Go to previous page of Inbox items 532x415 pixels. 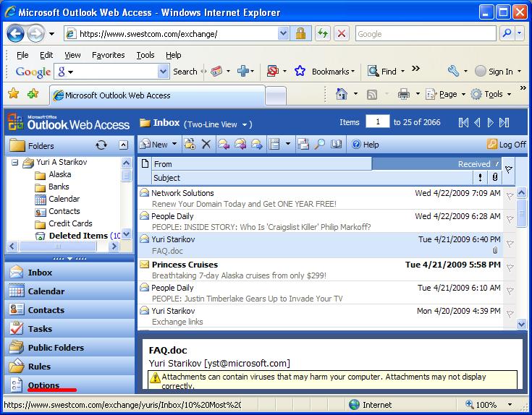[x=477, y=122]
